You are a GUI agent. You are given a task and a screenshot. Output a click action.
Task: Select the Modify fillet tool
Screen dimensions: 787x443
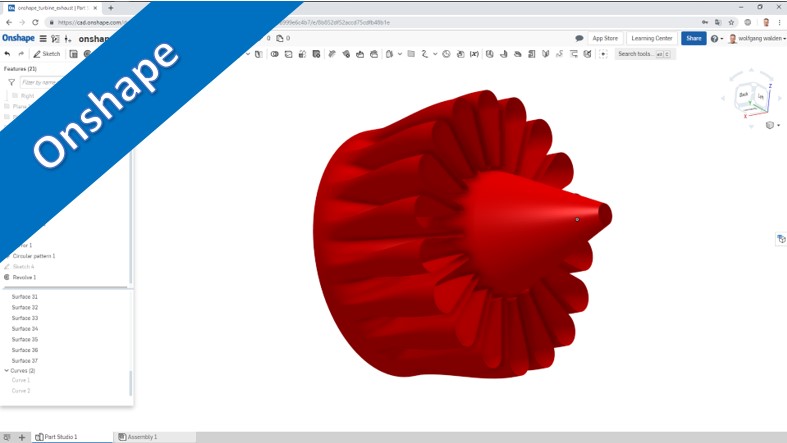click(x=332, y=54)
